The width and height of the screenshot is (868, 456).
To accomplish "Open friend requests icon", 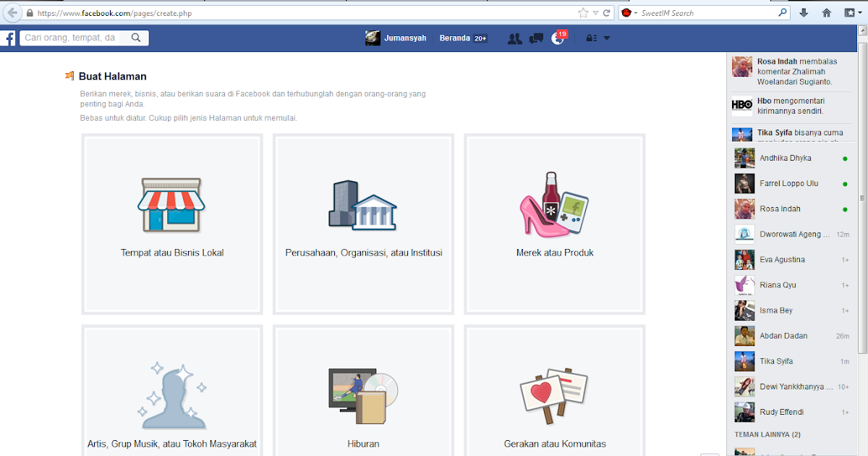I will click(x=515, y=38).
